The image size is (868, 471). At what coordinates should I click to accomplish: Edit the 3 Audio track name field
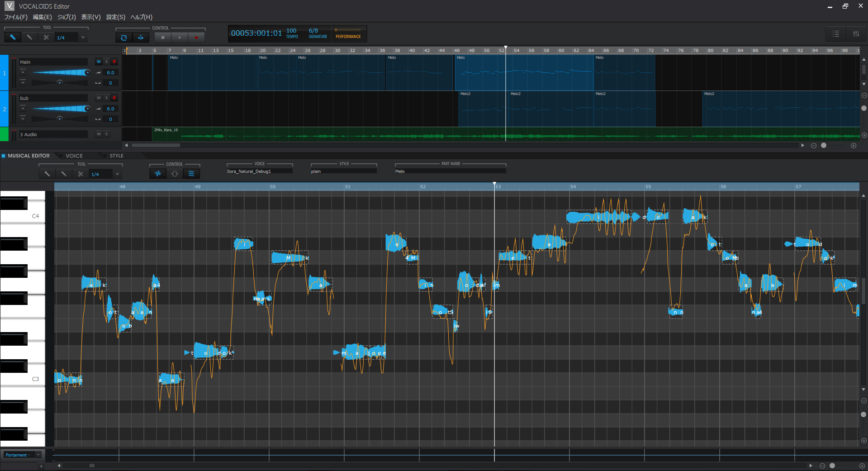[53, 134]
